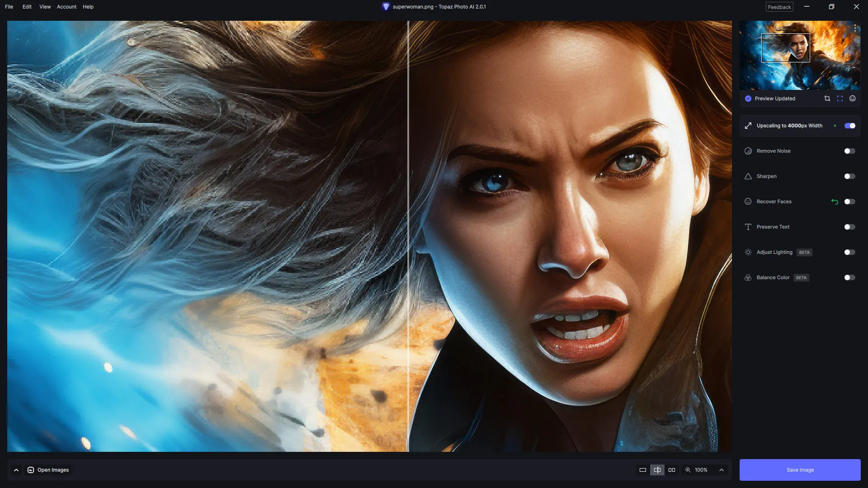This screenshot has height=488, width=868.
Task: Click the Save Image button
Action: [x=800, y=470]
